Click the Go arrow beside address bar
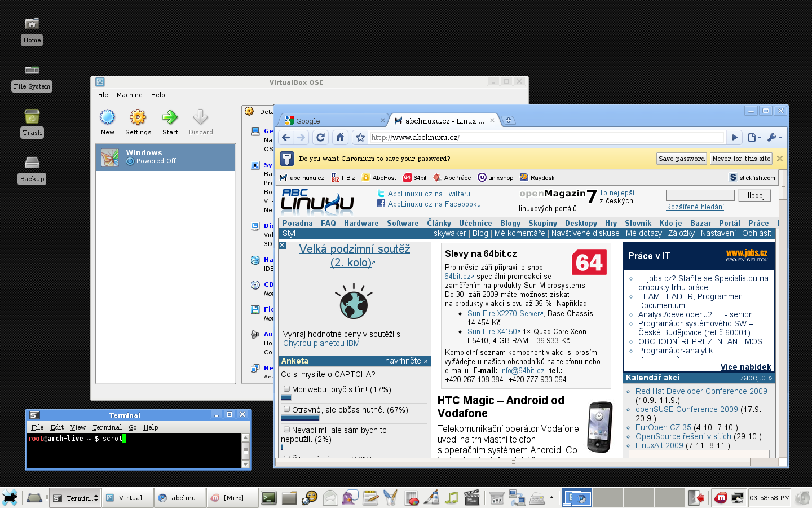812x508 pixels. coord(734,137)
